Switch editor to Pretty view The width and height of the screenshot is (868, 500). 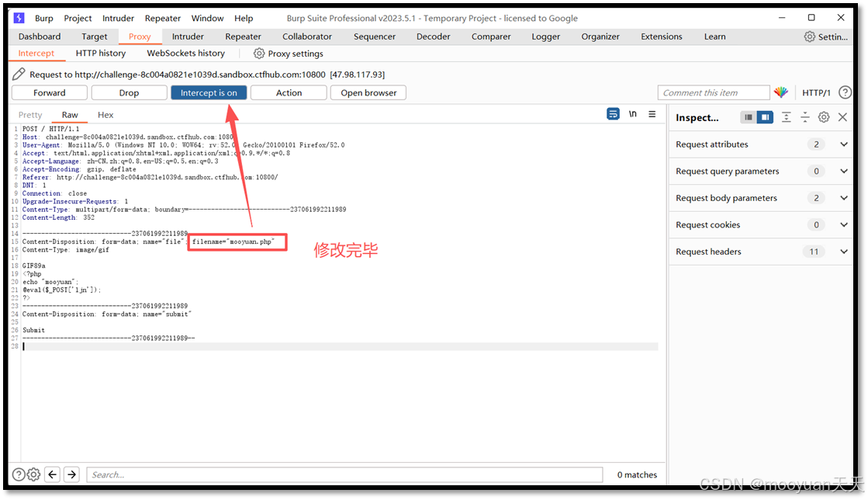(30, 115)
